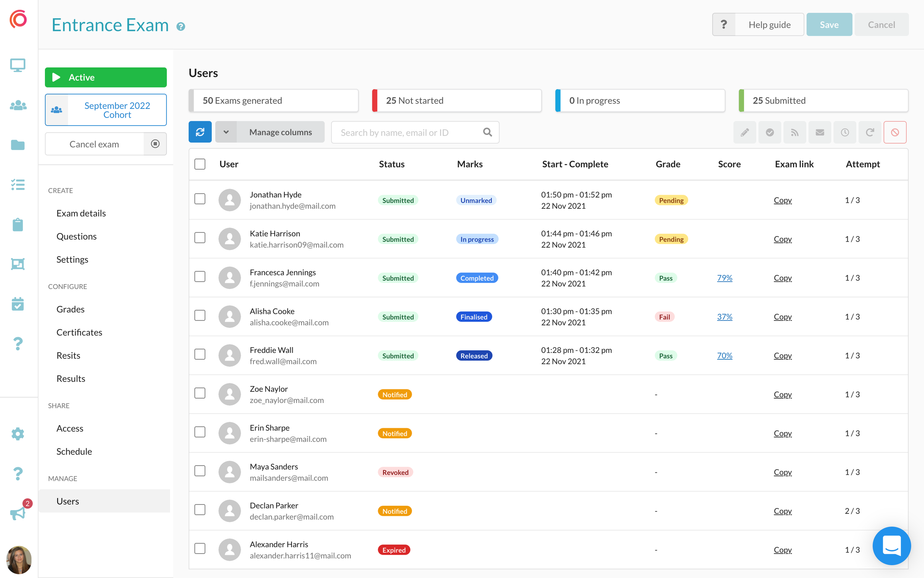The height and width of the screenshot is (578, 924).
Task: Open the Certificates menu item
Action: (x=79, y=332)
